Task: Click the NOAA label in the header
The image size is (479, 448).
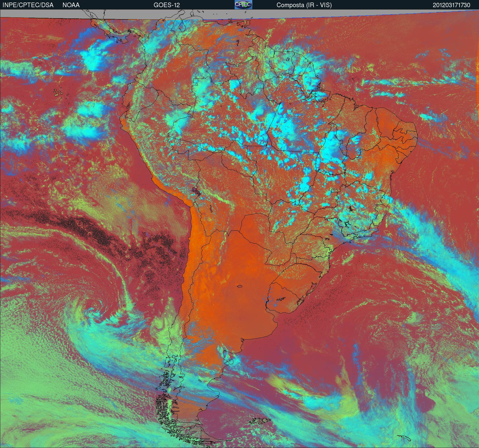Action: click(71, 5)
